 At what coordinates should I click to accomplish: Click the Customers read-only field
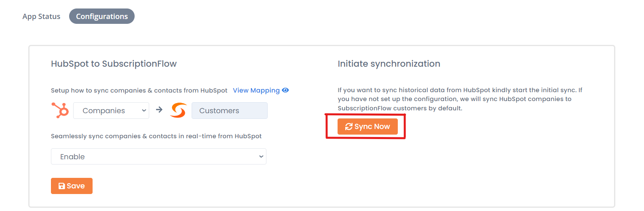point(230,110)
